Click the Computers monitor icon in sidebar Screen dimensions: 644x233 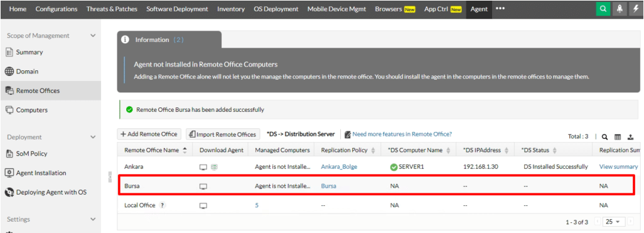[x=9, y=110]
